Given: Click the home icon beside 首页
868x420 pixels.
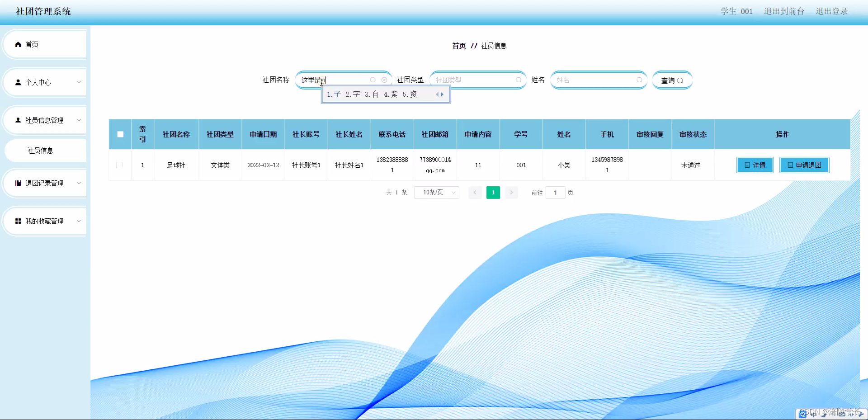Looking at the screenshot, I should point(18,44).
